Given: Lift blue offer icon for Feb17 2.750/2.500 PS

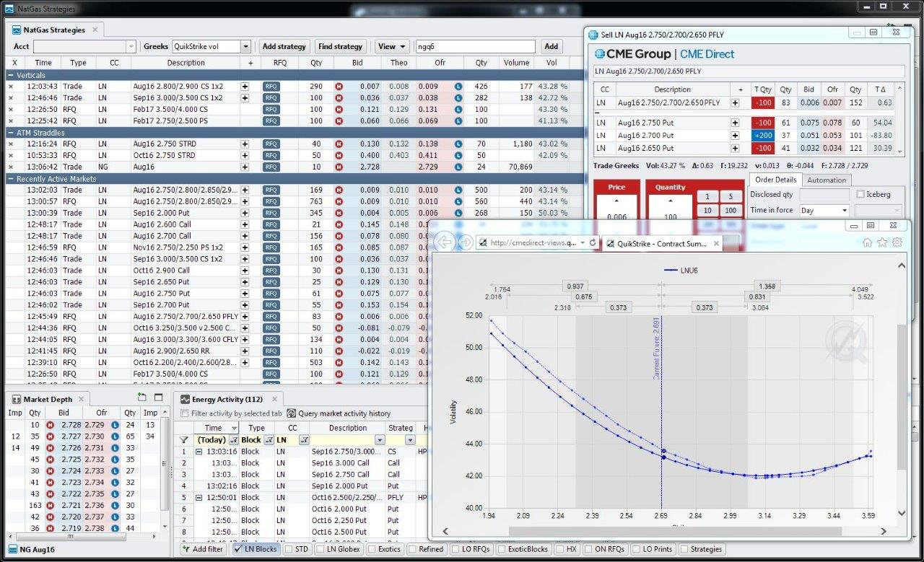Looking at the screenshot, I should coord(458,121).
